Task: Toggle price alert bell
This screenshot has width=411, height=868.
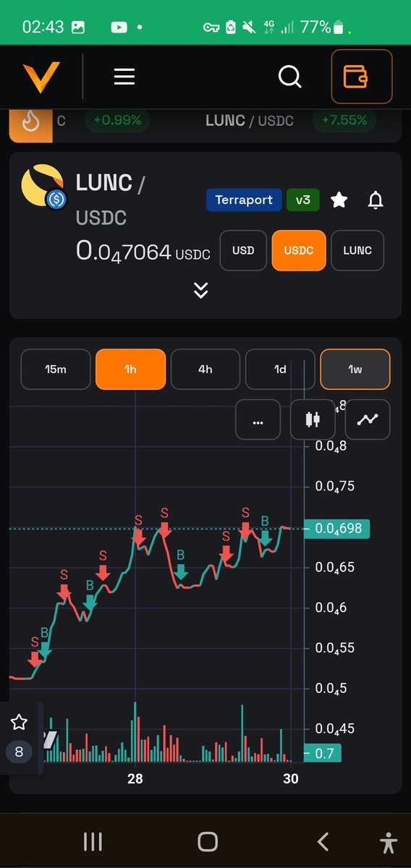Action: (x=376, y=200)
